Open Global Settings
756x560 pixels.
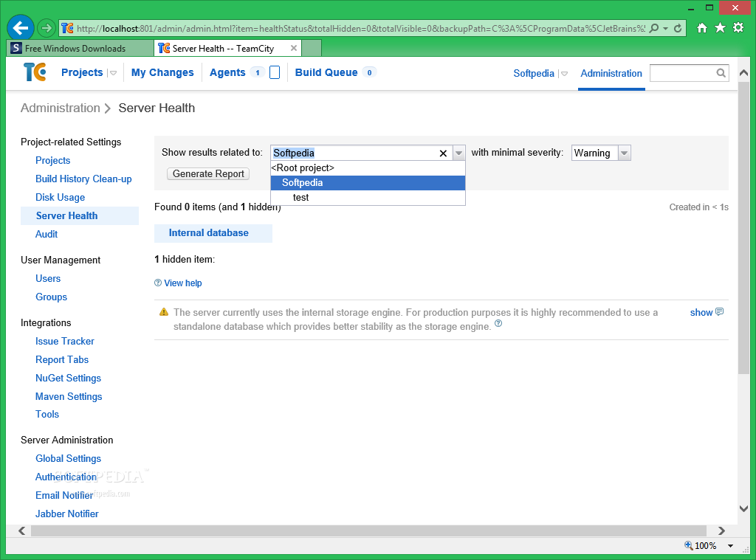coord(68,458)
